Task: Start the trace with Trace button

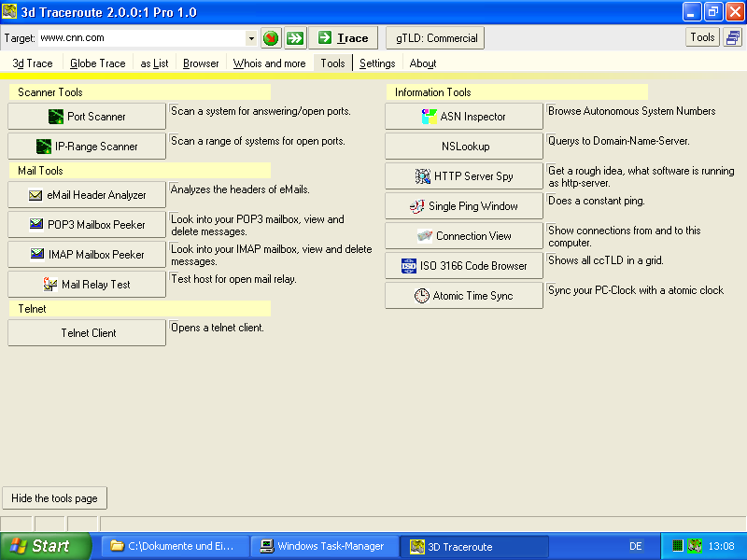Action: pos(343,38)
